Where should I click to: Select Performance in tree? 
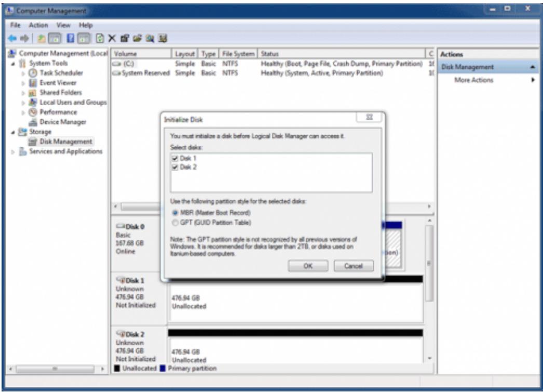[58, 112]
